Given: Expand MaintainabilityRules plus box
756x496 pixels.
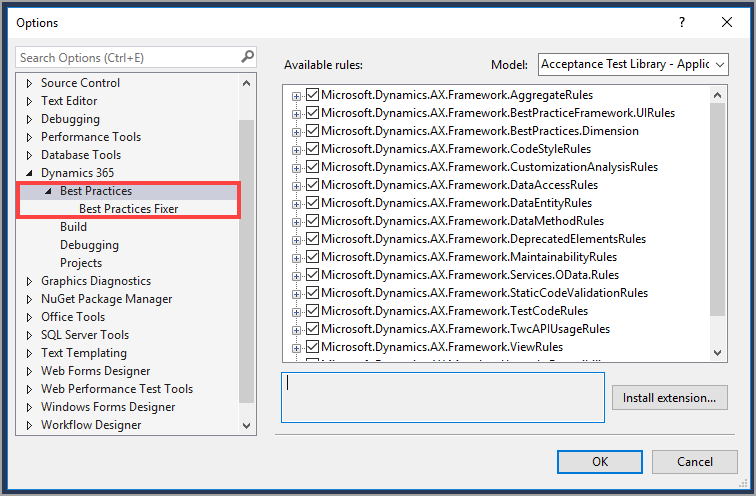Looking at the screenshot, I should click(x=296, y=258).
